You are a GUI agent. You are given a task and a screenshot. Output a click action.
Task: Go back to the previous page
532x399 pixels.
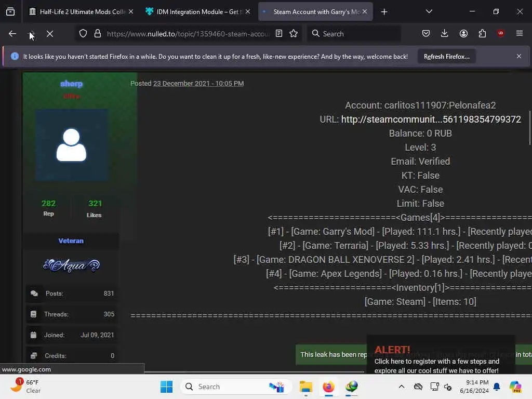pos(12,34)
